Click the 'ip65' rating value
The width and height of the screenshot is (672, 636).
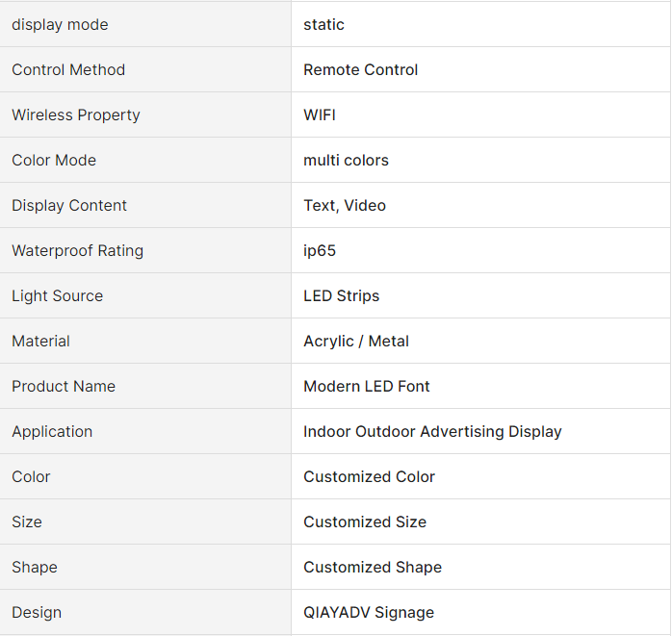(x=320, y=251)
